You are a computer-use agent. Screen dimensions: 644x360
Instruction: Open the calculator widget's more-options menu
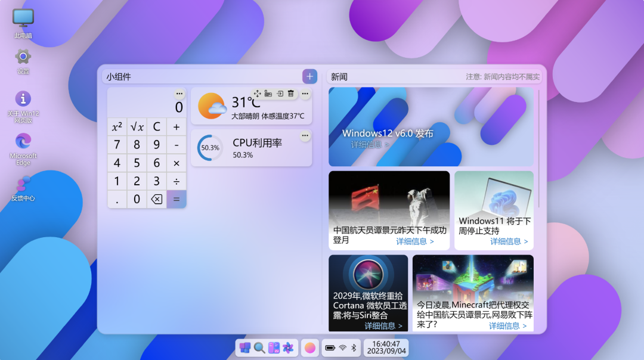(x=179, y=94)
